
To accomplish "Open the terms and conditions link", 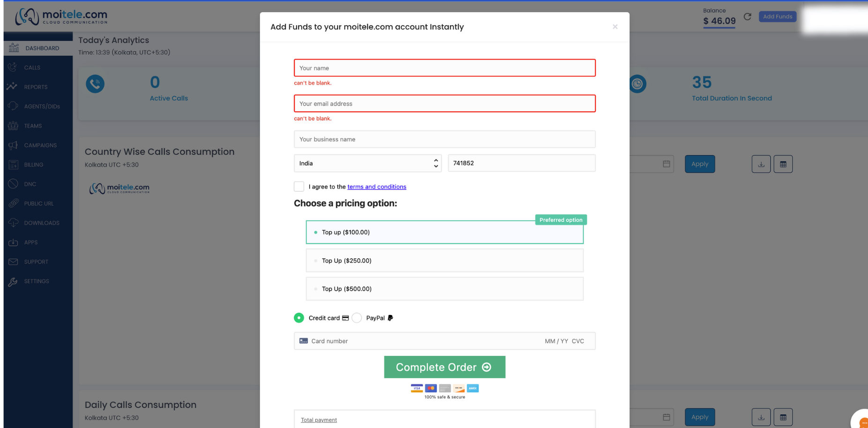I will pos(377,187).
